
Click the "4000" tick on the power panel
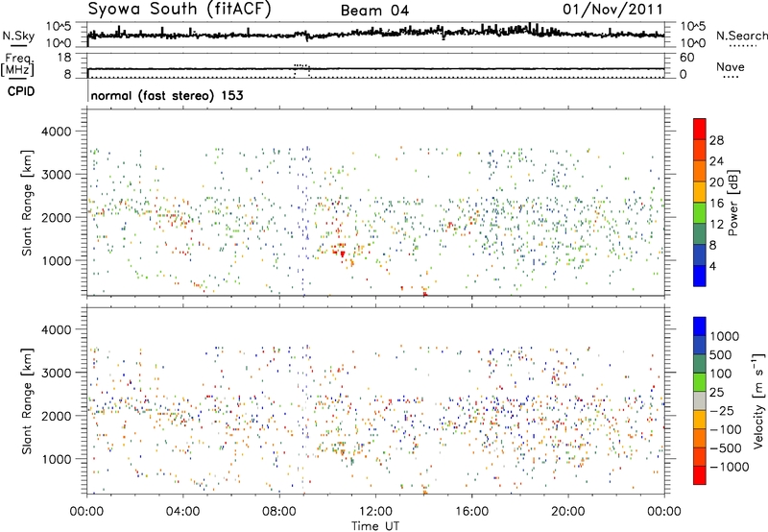tap(56, 132)
